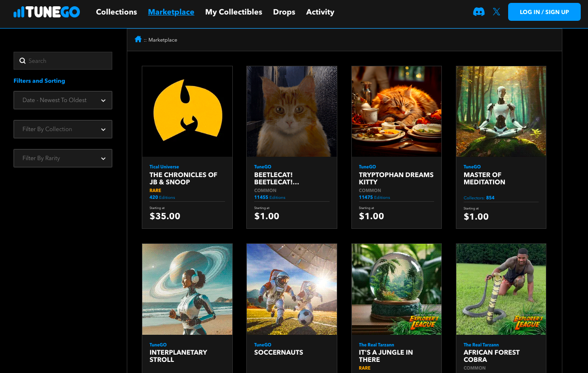Click the RARE label on Chronicles card

click(x=155, y=191)
